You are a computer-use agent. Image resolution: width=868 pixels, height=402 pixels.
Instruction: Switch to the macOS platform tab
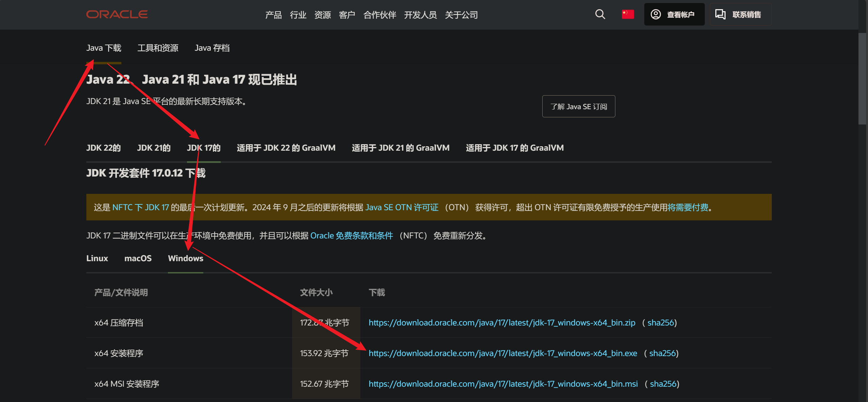click(138, 258)
